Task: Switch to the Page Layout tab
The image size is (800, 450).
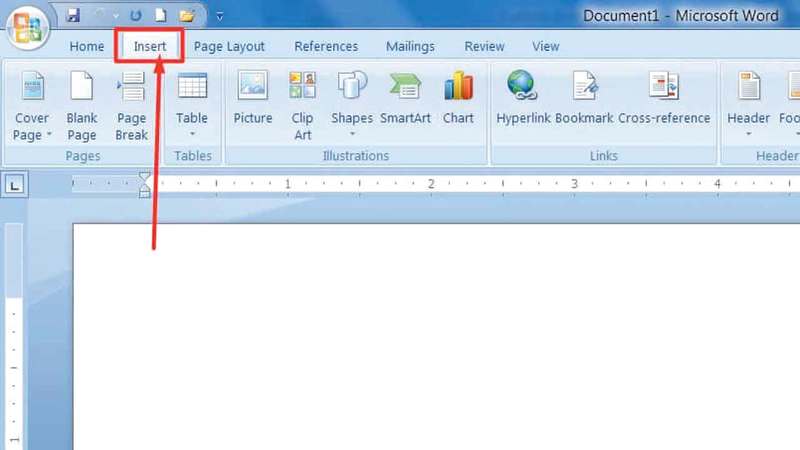Action: [x=229, y=46]
